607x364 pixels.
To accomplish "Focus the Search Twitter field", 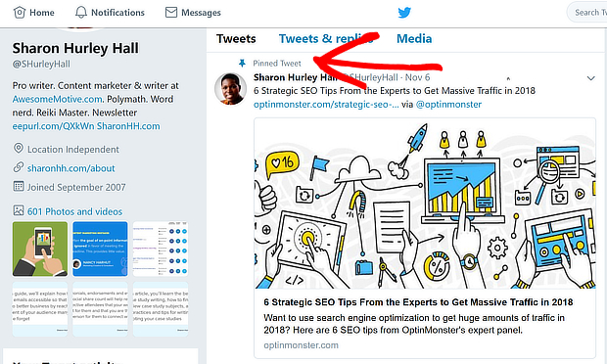I will tap(587, 13).
